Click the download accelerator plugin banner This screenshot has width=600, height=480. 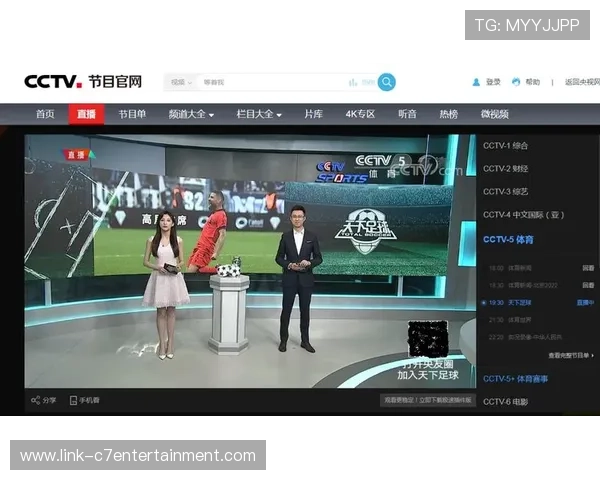[428, 400]
